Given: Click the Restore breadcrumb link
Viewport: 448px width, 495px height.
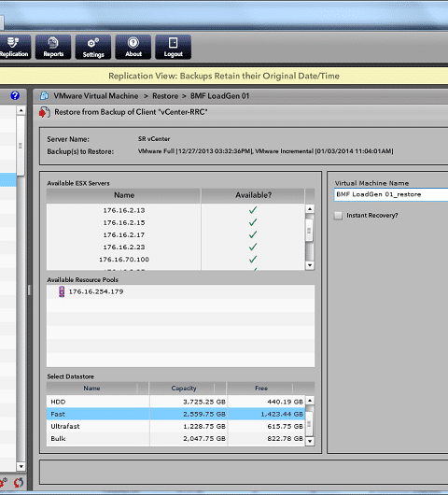Looking at the screenshot, I should [165, 96].
